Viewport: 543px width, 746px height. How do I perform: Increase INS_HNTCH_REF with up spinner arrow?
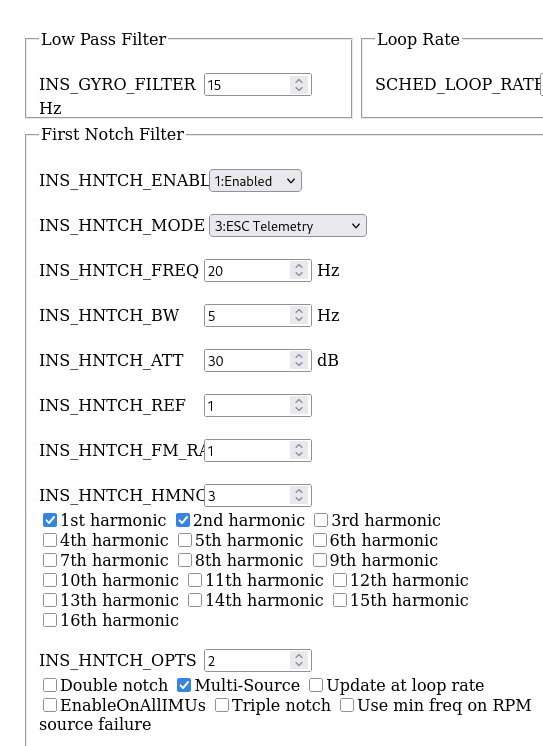(x=299, y=401)
